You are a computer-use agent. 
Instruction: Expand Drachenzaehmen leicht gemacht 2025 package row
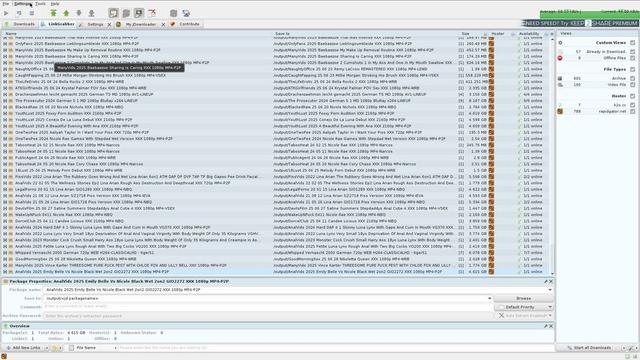(x=5, y=94)
